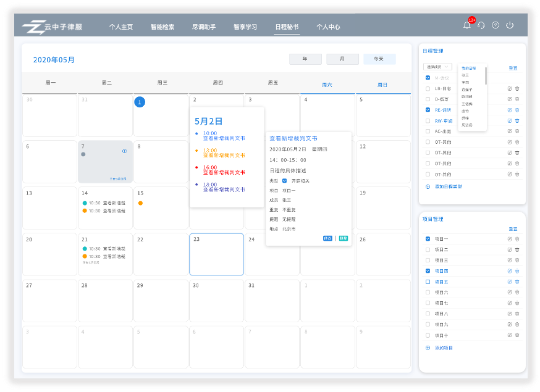Click the add-event plus icon on day 7
The height and width of the screenshot is (392, 540).
click(124, 151)
